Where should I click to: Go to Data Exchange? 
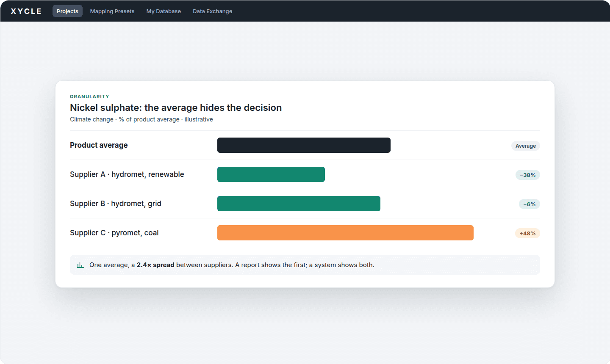point(212,11)
